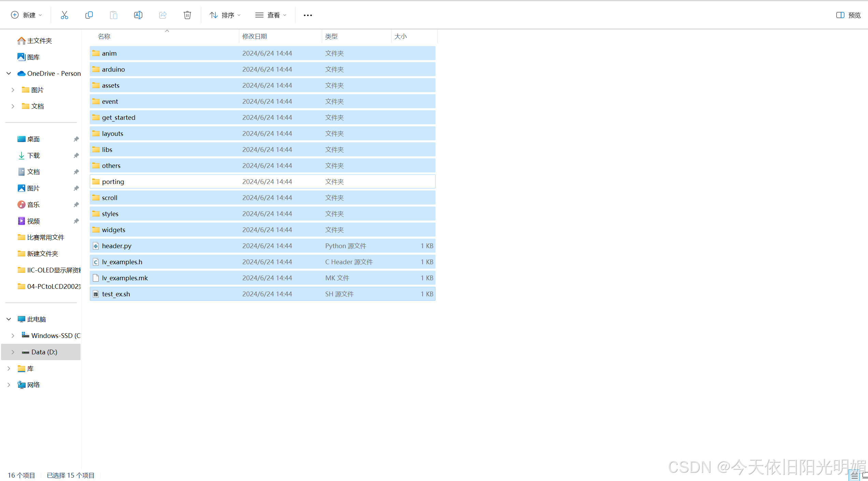Viewport: 868px width, 481px height.
Task: Unpin 桌面 from quick access
Action: [x=76, y=139]
